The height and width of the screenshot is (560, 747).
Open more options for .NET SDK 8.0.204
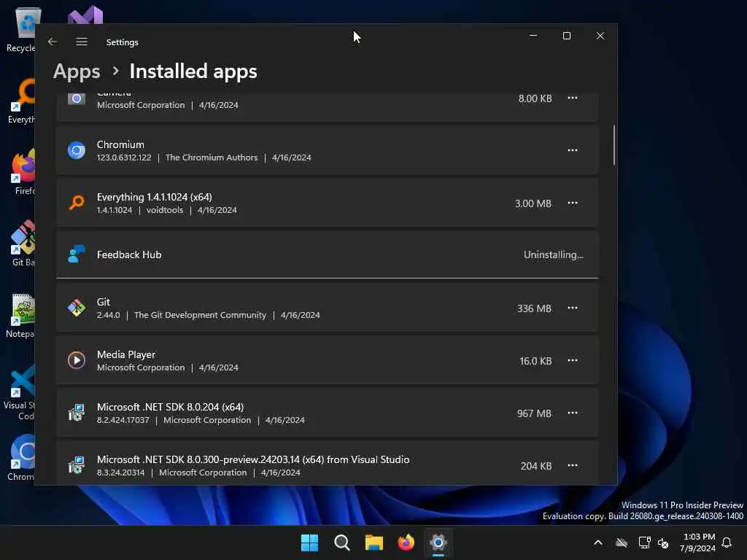point(572,413)
